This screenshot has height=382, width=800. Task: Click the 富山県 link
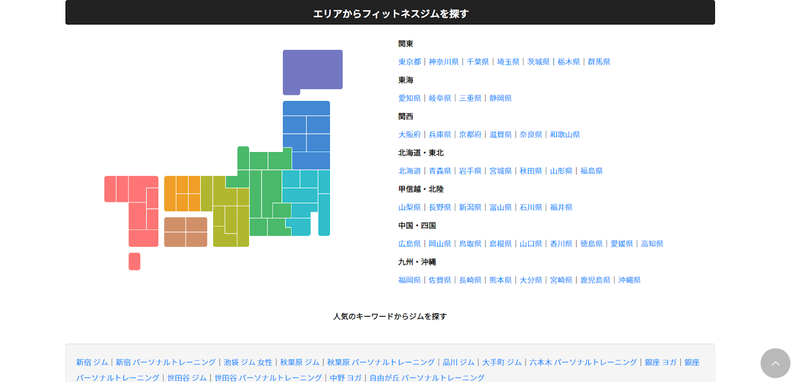pyautogui.click(x=501, y=208)
